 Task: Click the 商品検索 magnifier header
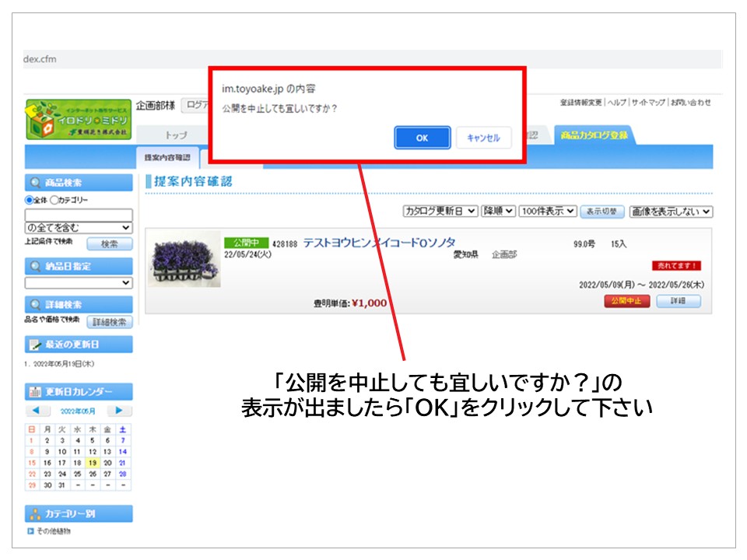(35, 184)
